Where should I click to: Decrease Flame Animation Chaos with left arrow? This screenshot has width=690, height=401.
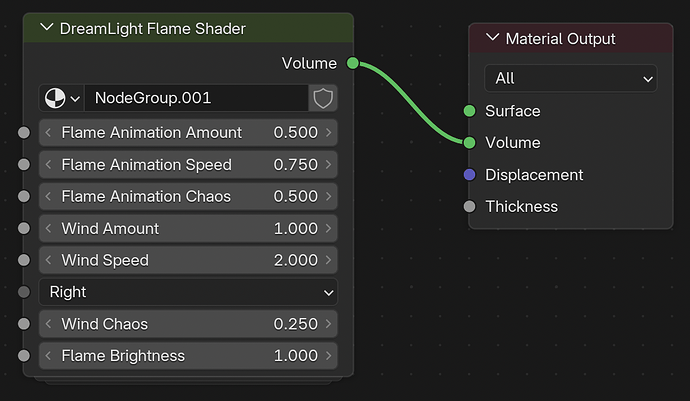click(48, 196)
